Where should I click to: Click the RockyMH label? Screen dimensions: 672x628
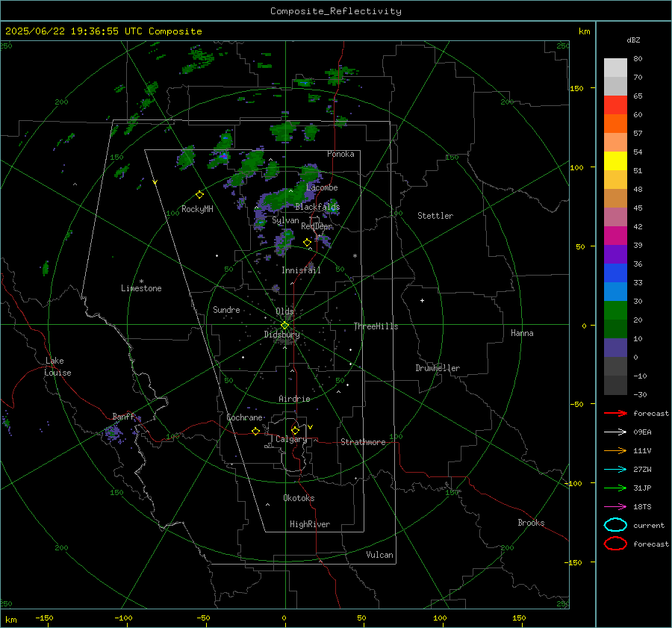pos(197,209)
